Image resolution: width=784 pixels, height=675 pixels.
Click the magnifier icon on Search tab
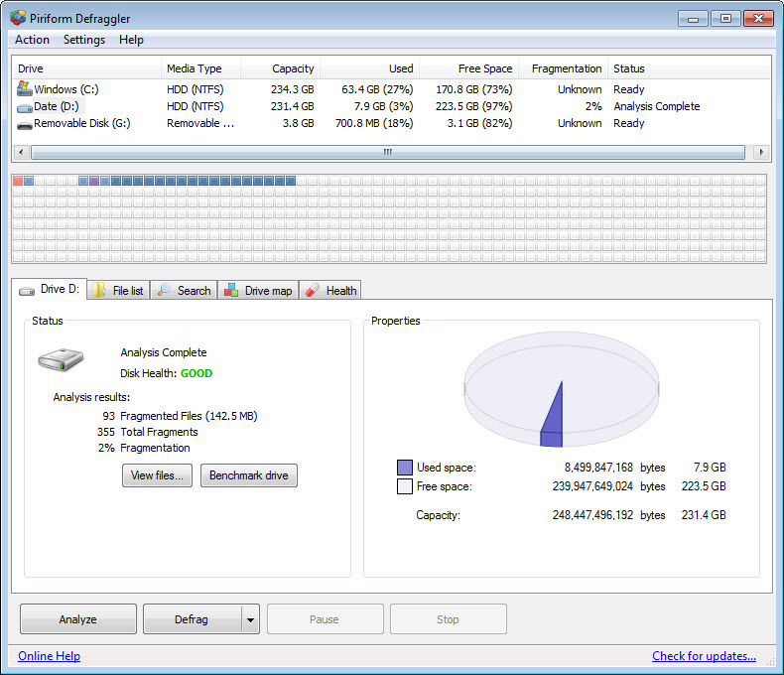coord(164,290)
